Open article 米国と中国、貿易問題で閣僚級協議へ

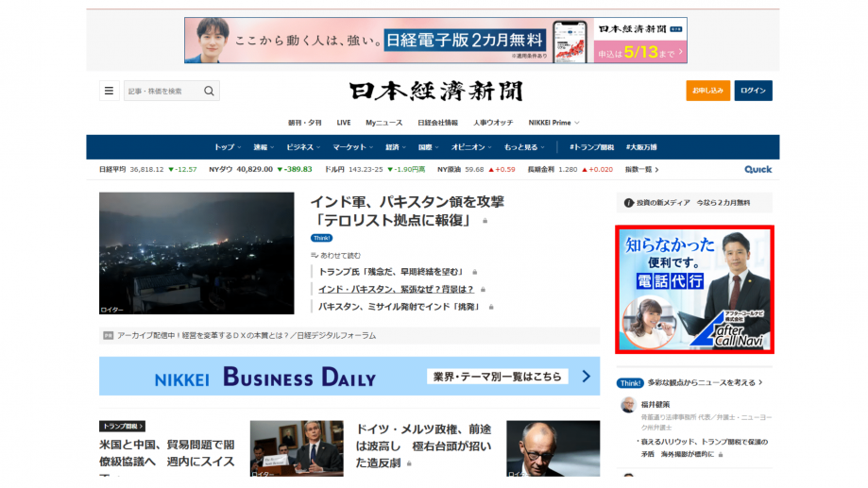pos(167,453)
